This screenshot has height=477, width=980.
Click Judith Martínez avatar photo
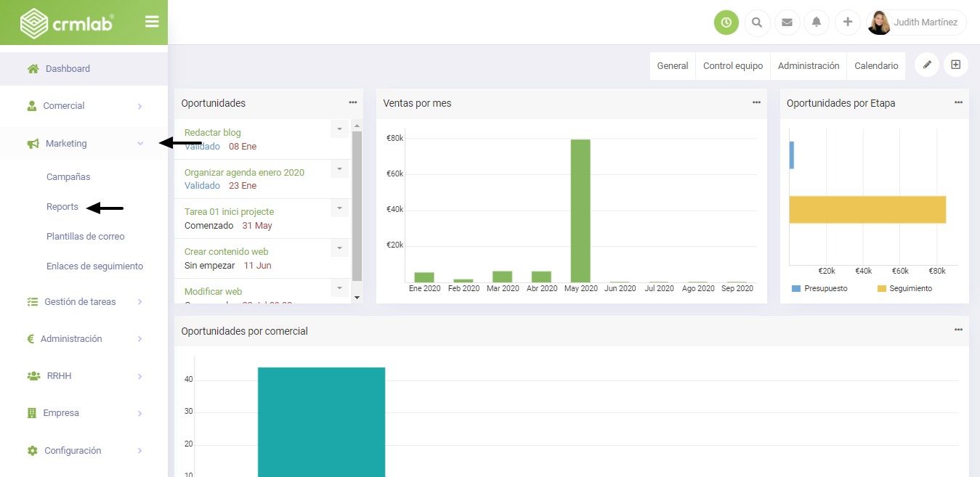(x=879, y=23)
